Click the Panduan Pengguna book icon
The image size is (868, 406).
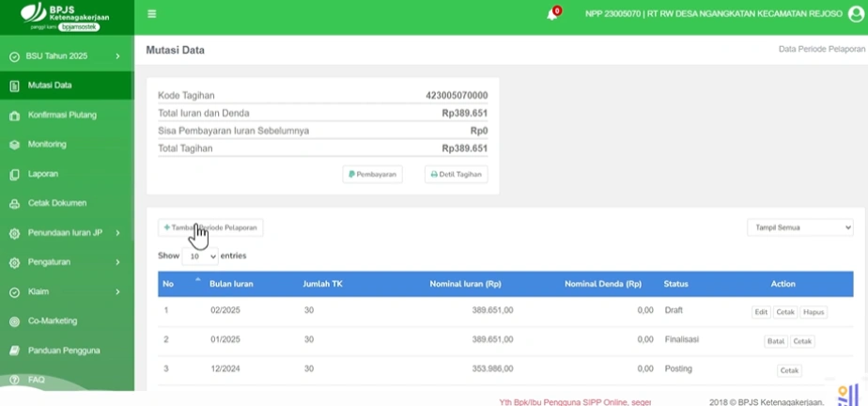point(15,351)
